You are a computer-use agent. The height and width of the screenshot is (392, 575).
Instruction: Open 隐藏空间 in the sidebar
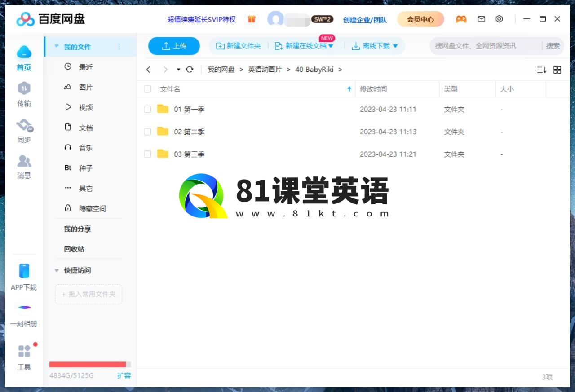[93, 208]
